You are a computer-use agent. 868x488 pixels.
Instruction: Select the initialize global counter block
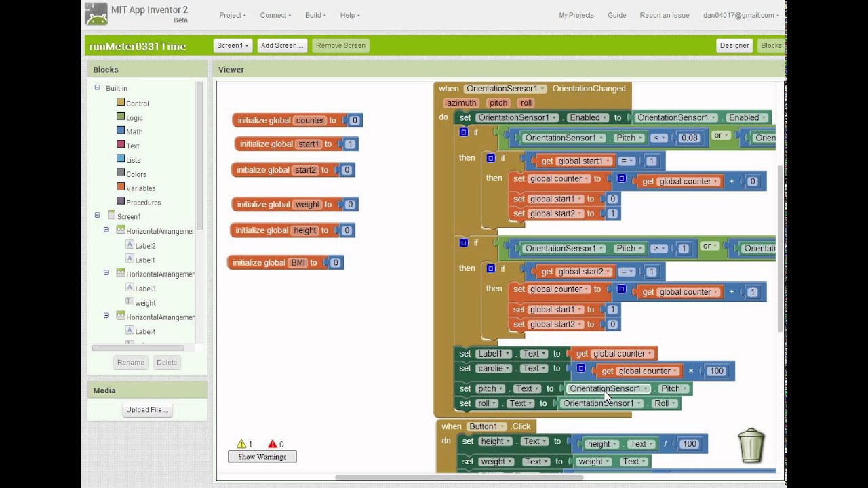pyautogui.click(x=297, y=120)
